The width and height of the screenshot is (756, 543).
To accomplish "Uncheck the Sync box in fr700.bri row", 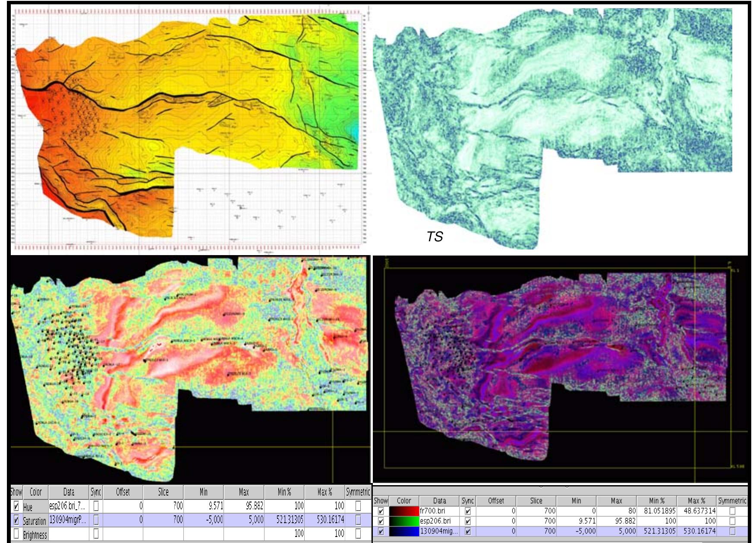I will click(x=468, y=511).
